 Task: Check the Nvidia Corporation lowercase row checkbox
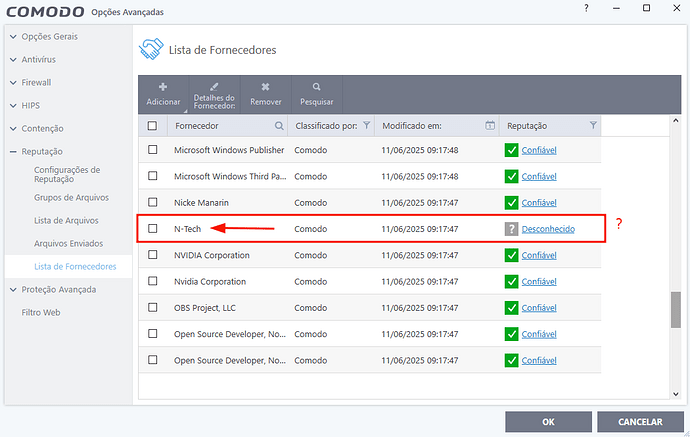coord(153,281)
